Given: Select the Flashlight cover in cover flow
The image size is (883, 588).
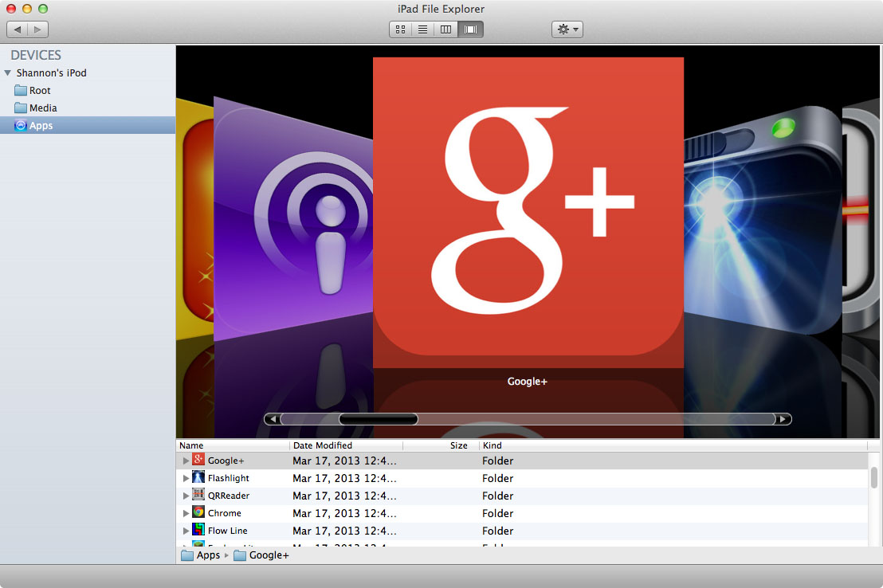Looking at the screenshot, I should pyautogui.click(x=763, y=220).
